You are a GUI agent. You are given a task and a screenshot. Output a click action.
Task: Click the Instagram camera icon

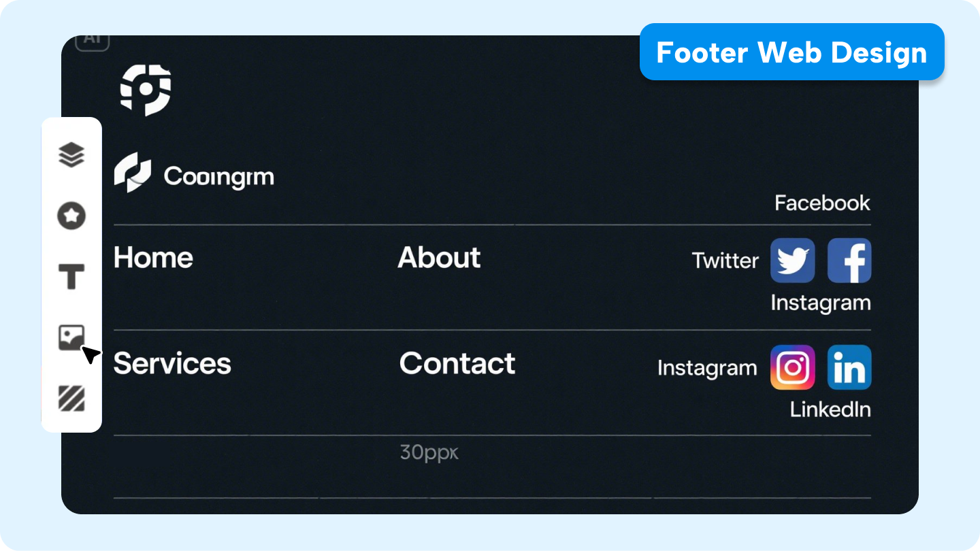click(793, 367)
